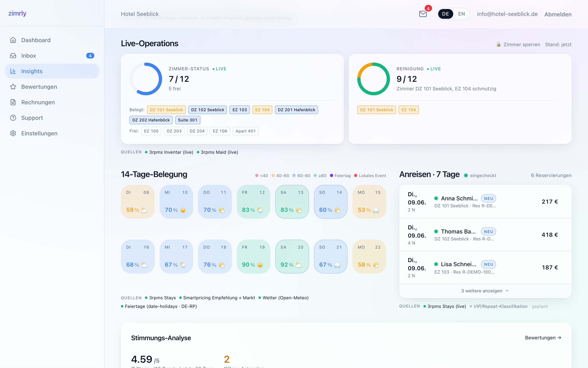588x368 pixels.
Task: Click the EZ 104 chip in Reinigung card
Action: [409, 110]
